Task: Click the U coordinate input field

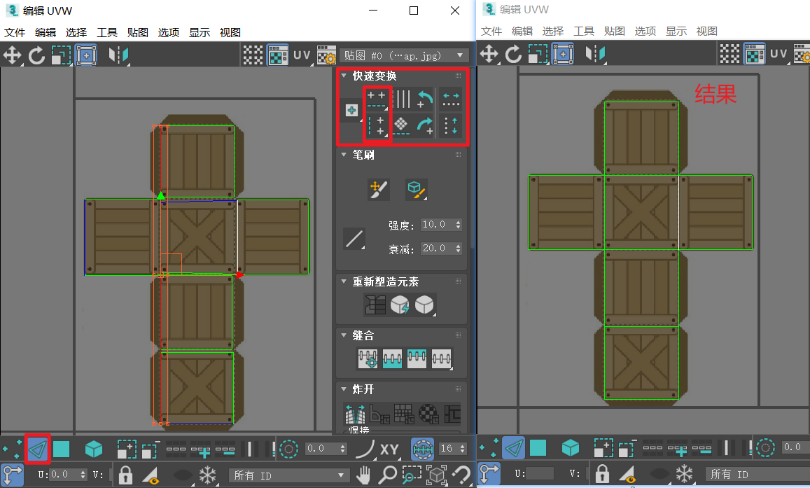Action: click(60, 474)
